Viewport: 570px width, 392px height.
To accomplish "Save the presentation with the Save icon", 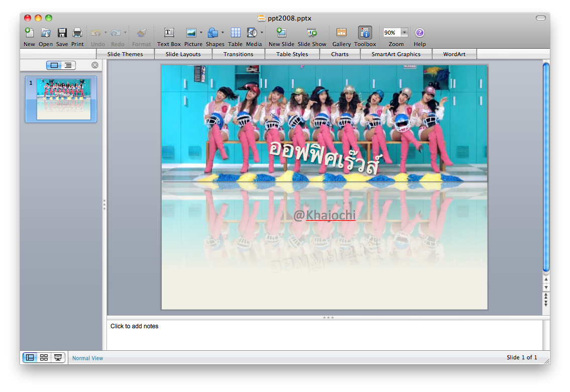I will click(62, 33).
